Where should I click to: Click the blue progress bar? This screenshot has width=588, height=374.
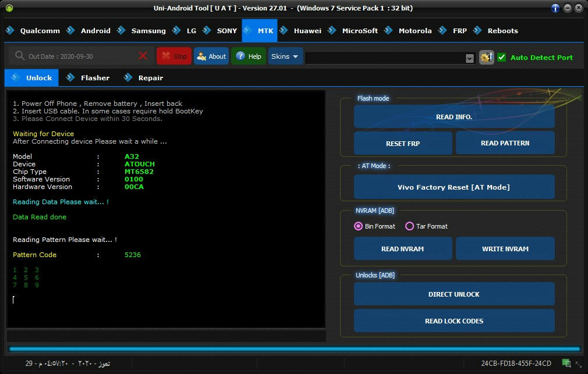[x=295, y=349]
